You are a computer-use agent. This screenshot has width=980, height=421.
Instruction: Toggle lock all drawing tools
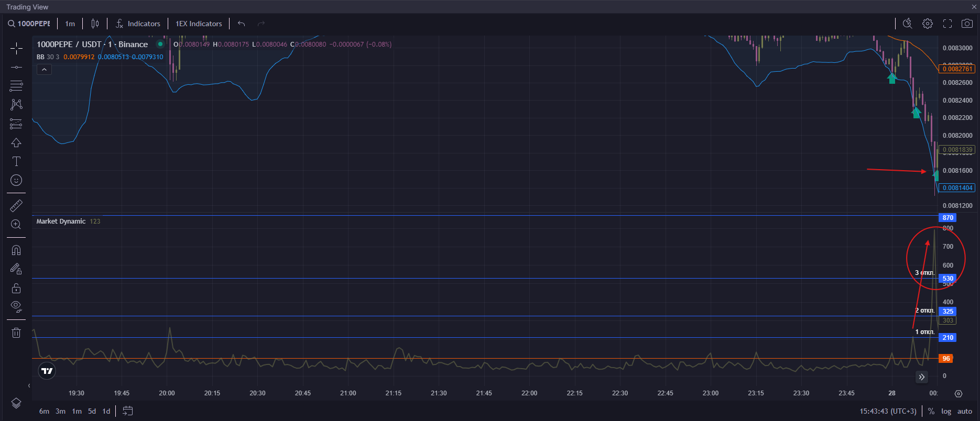16,288
